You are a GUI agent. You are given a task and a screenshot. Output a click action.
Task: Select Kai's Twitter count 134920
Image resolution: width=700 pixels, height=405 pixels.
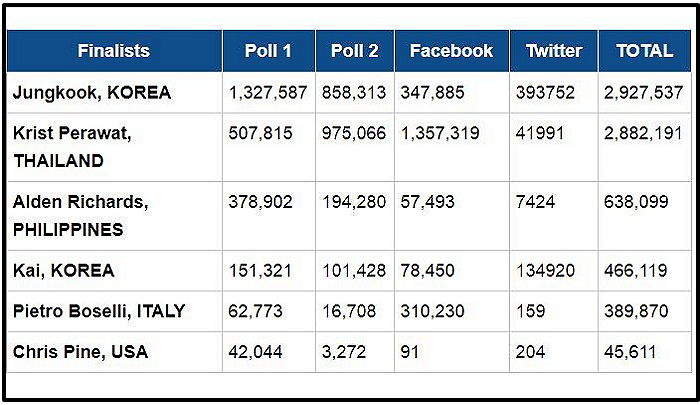544,270
